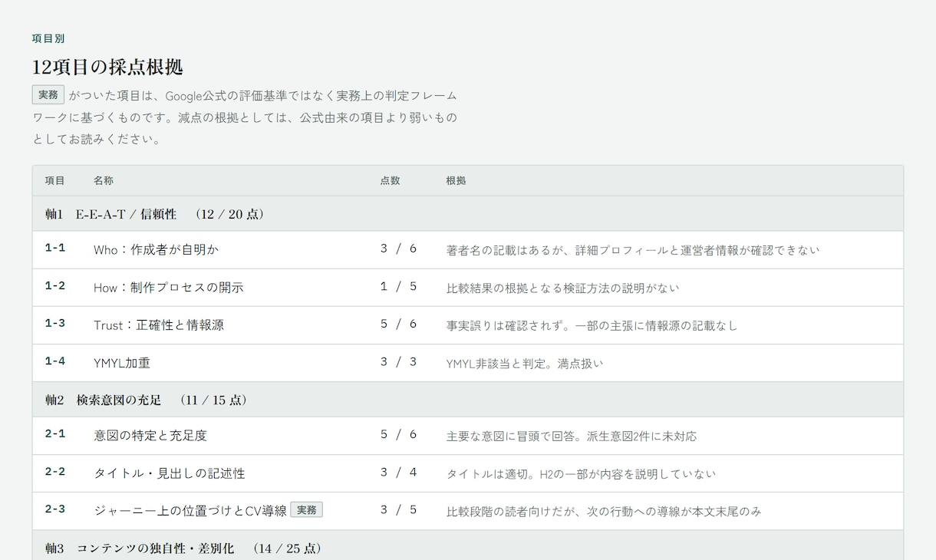The width and height of the screenshot is (936, 560).
Task: Click item number 1-2
Action: tap(55, 285)
